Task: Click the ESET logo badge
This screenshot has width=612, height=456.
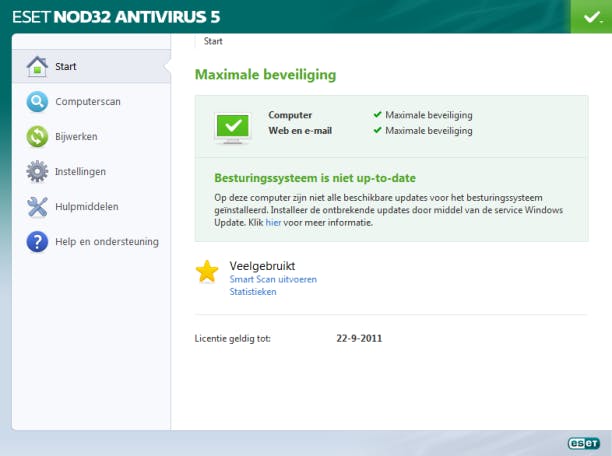Action: tap(584, 443)
